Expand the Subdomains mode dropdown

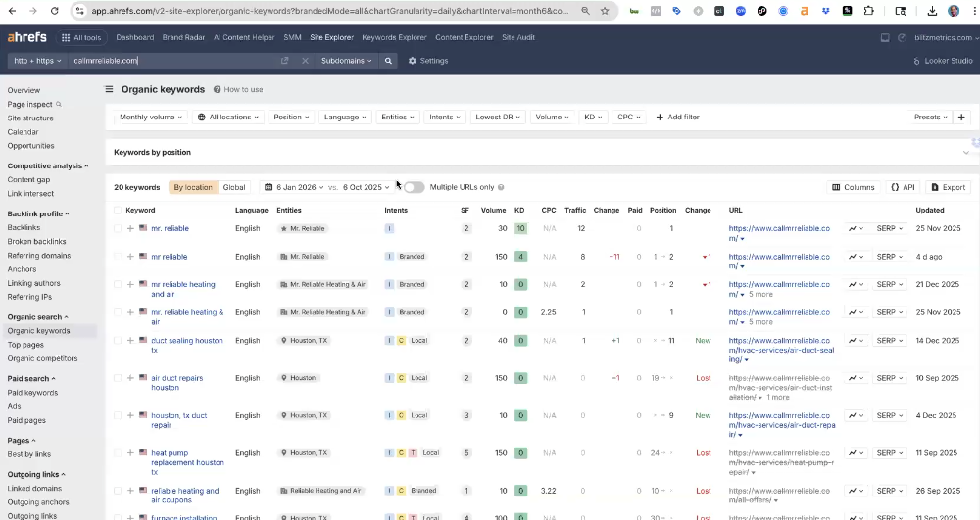pos(347,61)
